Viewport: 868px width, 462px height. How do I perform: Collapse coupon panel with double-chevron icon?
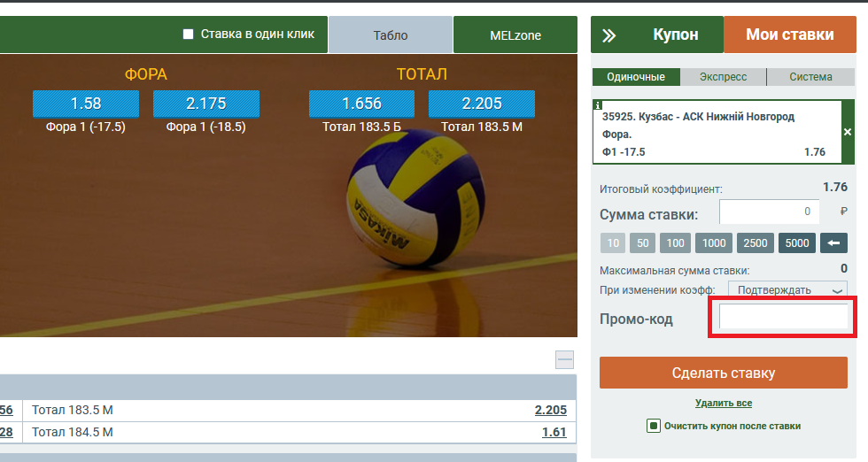609,36
